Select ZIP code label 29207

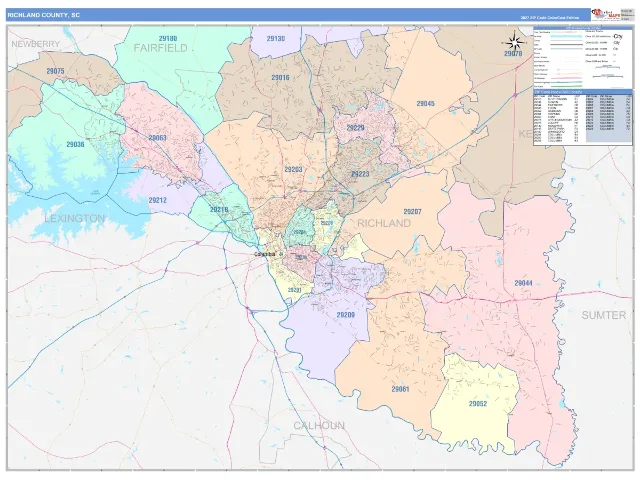click(x=412, y=212)
